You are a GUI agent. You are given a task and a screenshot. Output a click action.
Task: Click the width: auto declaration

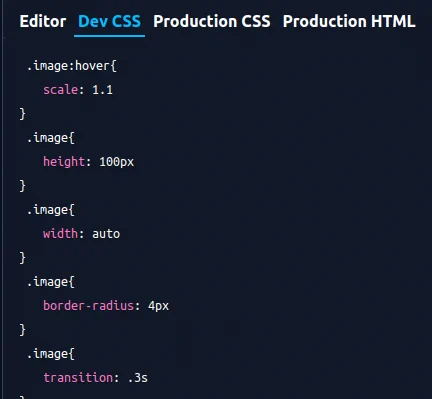pyautogui.click(x=81, y=234)
